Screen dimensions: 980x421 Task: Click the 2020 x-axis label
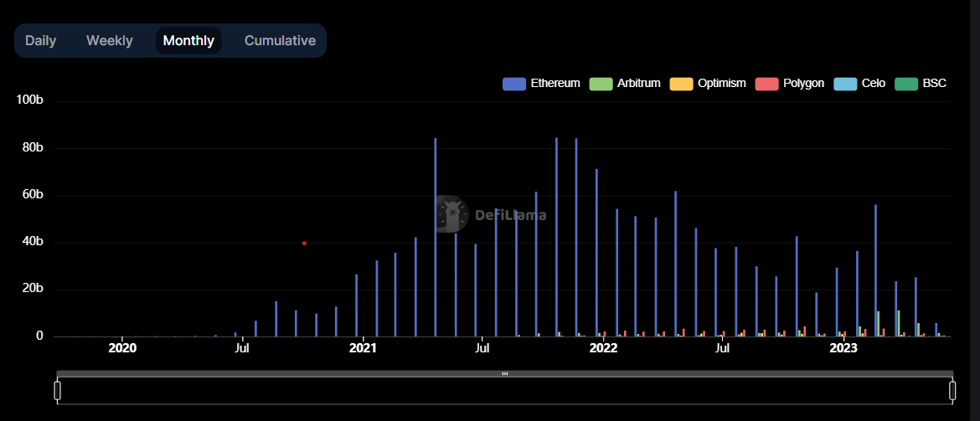point(122,348)
